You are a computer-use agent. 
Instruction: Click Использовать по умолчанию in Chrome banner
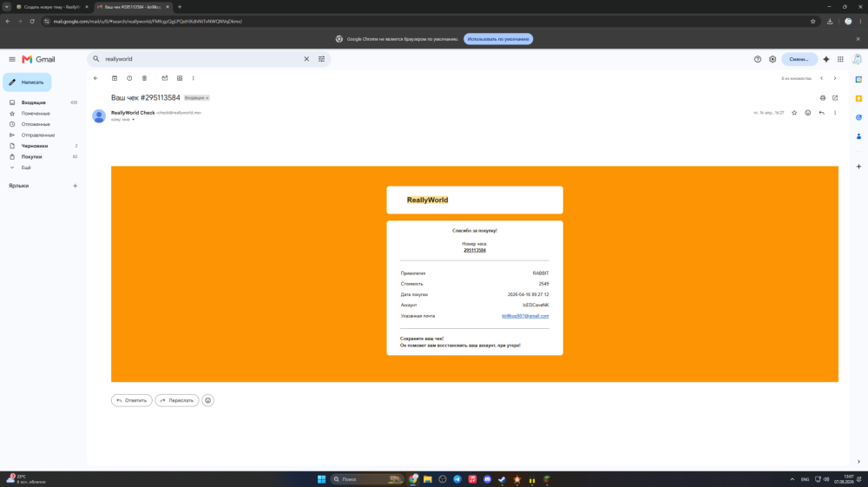[x=498, y=39]
